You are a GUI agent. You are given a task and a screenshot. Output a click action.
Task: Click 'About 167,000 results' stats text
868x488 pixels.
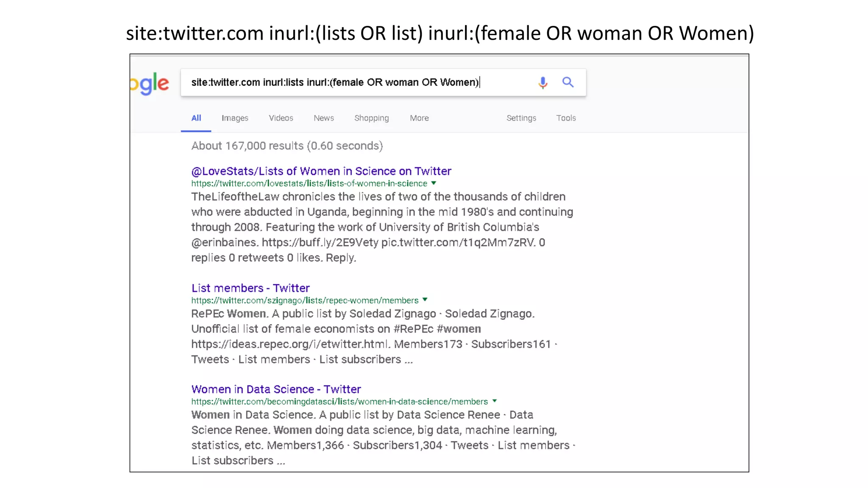[x=287, y=146]
